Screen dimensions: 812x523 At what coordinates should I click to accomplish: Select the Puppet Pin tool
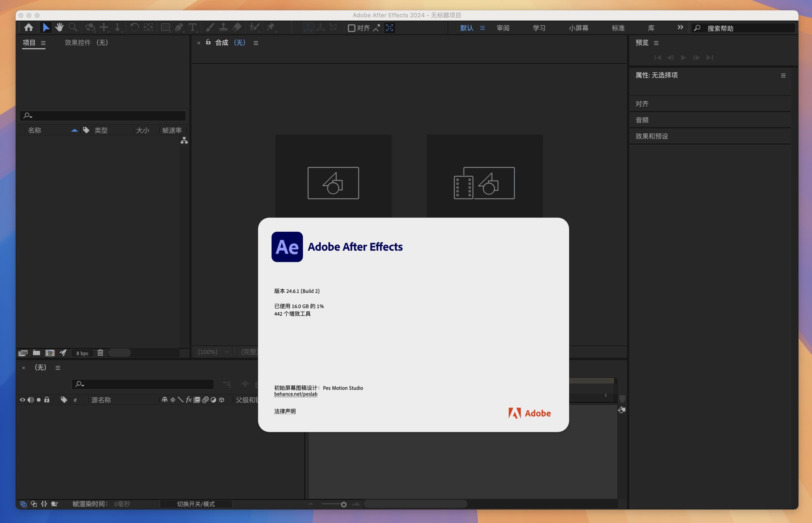click(x=271, y=28)
